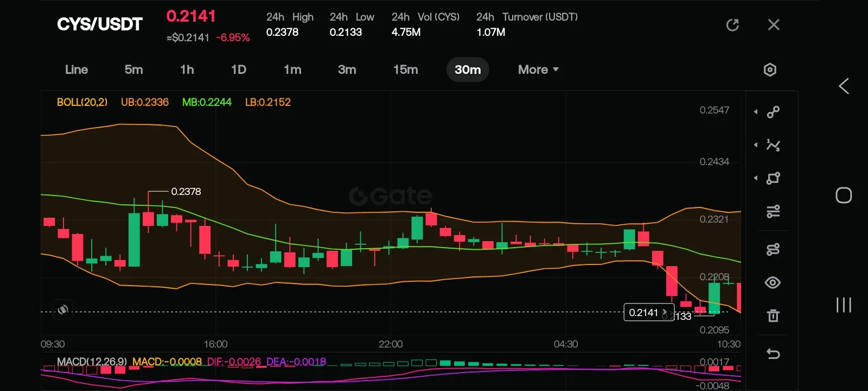
Task: Click the linked nodes tool icon
Action: pos(773,249)
